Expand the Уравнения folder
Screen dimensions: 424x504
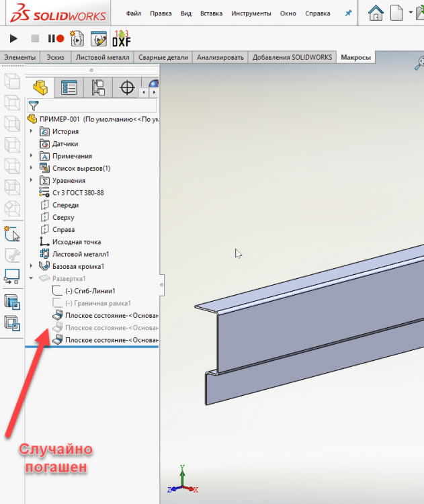point(31,180)
